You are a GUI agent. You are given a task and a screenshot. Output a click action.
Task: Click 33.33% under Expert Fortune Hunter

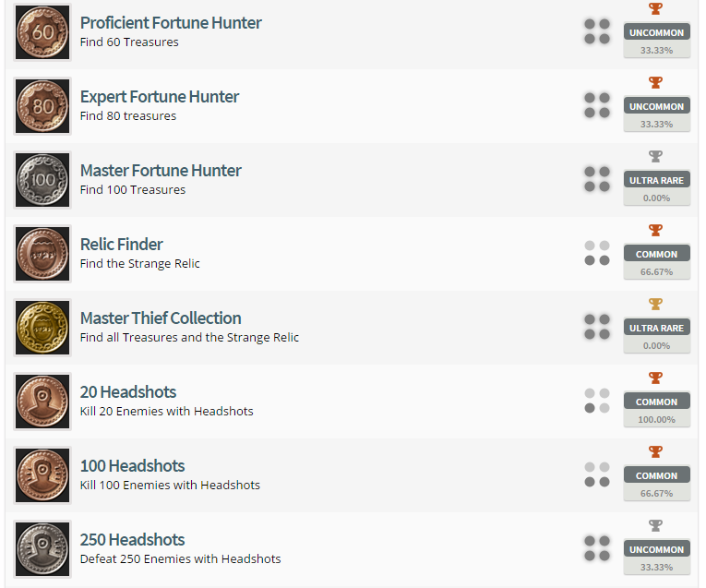pyautogui.click(x=656, y=124)
